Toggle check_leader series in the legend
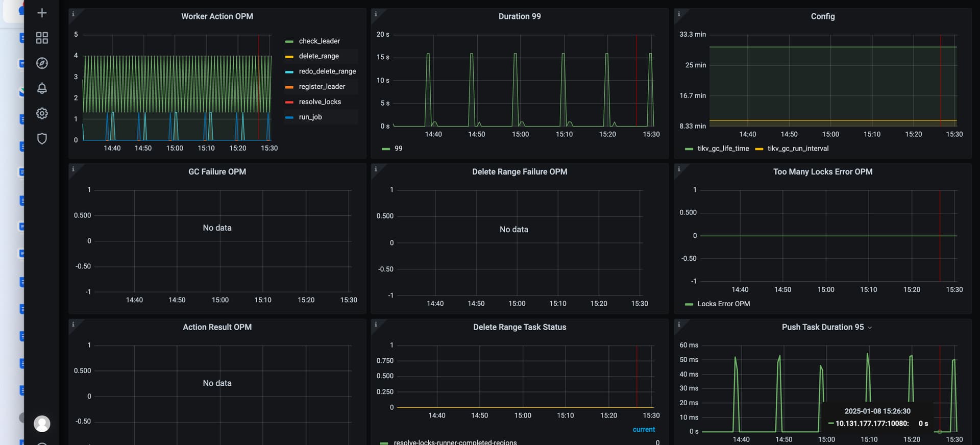Viewport: 980px width, 445px height. pos(319,41)
